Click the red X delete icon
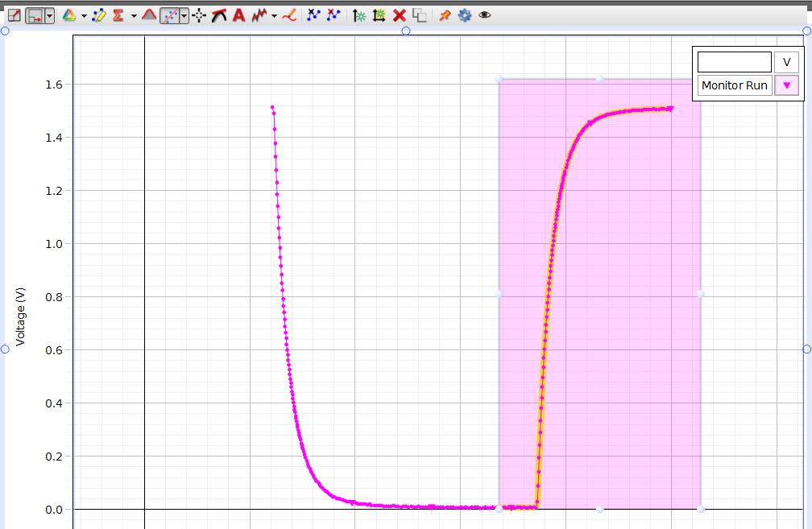812x529 pixels. (400, 15)
